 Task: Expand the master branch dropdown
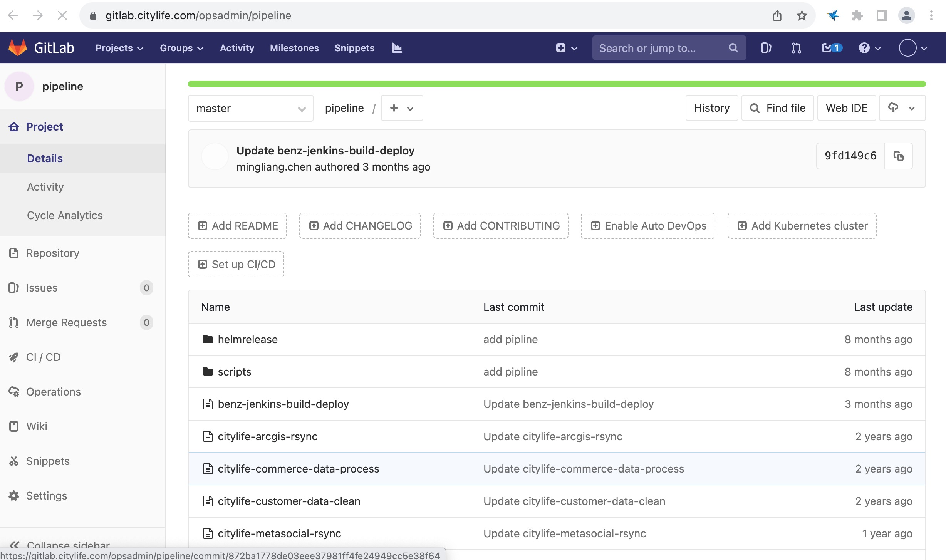(x=251, y=108)
